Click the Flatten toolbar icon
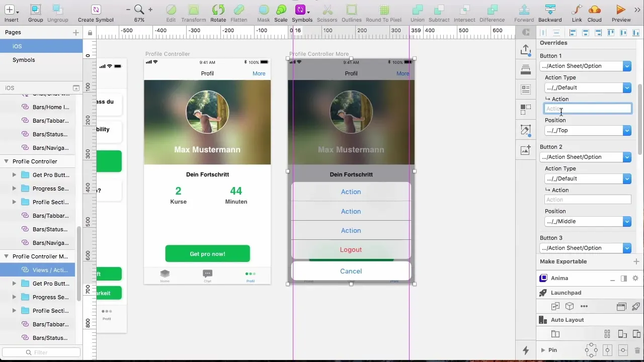Image resolution: width=644 pixels, height=362 pixels. (x=239, y=10)
